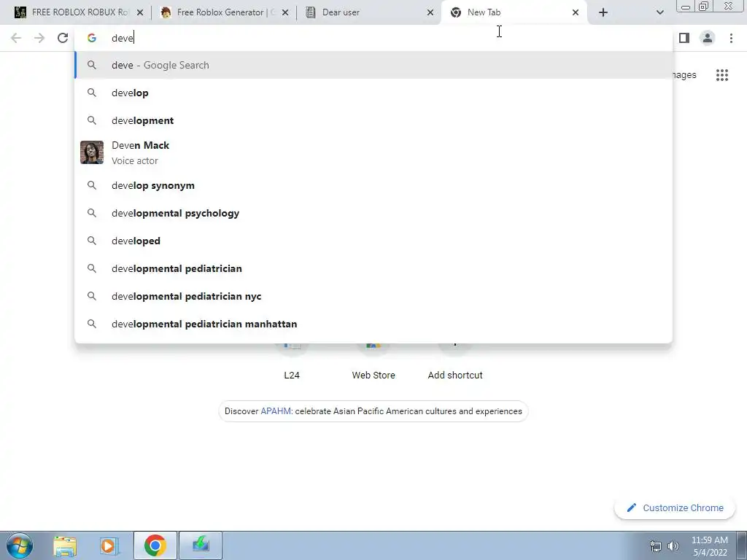The height and width of the screenshot is (560, 747).
Task: Pick 'developmental pediatrician manhattan' suggestion
Action: tap(373, 324)
